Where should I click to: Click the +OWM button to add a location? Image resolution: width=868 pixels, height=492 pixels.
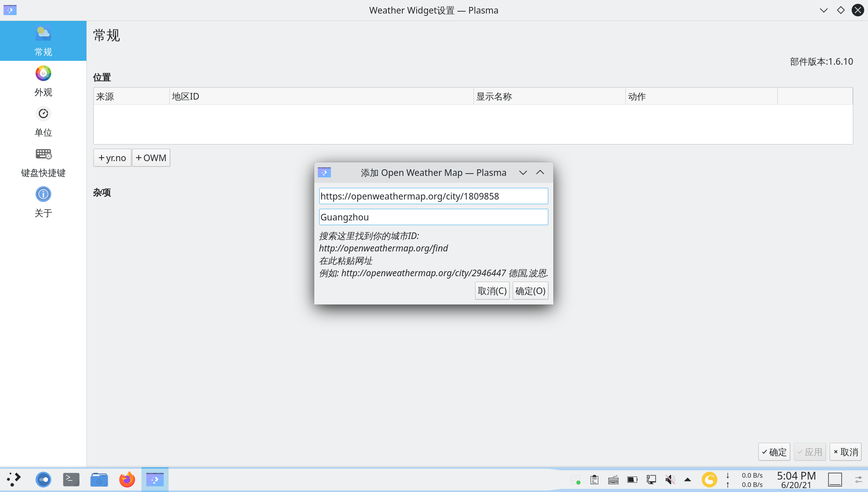(151, 158)
